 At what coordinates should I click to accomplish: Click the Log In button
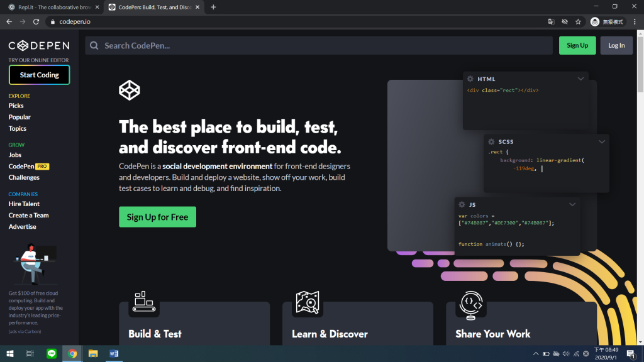[x=616, y=45]
